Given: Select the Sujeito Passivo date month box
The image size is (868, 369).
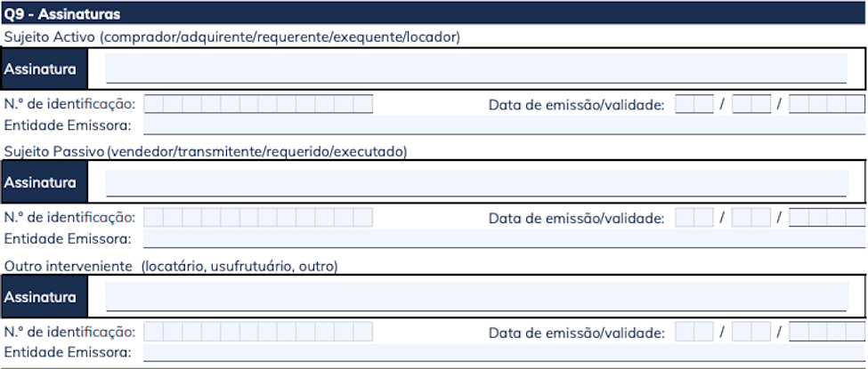Looking at the screenshot, I should point(750,218).
